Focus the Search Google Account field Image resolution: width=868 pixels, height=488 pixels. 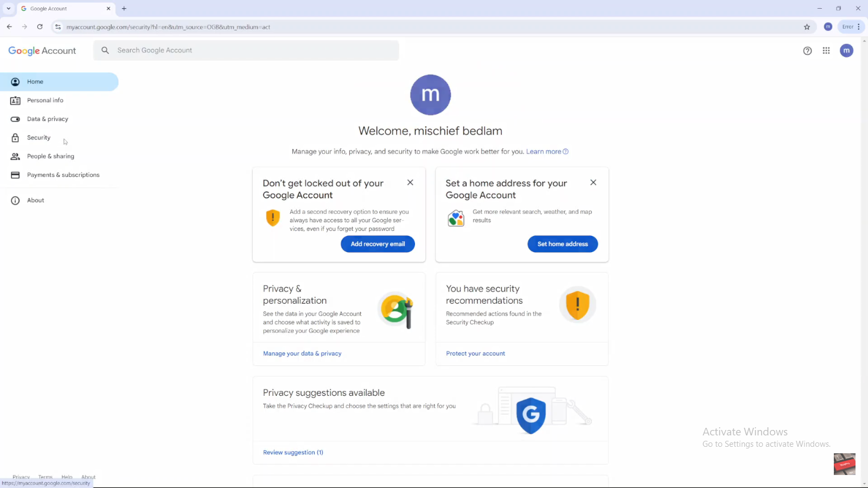246,50
